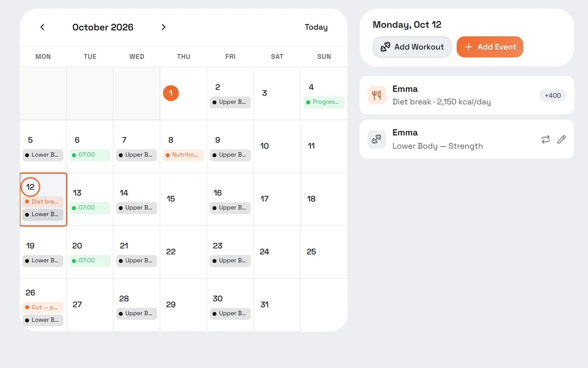Open the Lower B... event on October 26

pos(43,320)
